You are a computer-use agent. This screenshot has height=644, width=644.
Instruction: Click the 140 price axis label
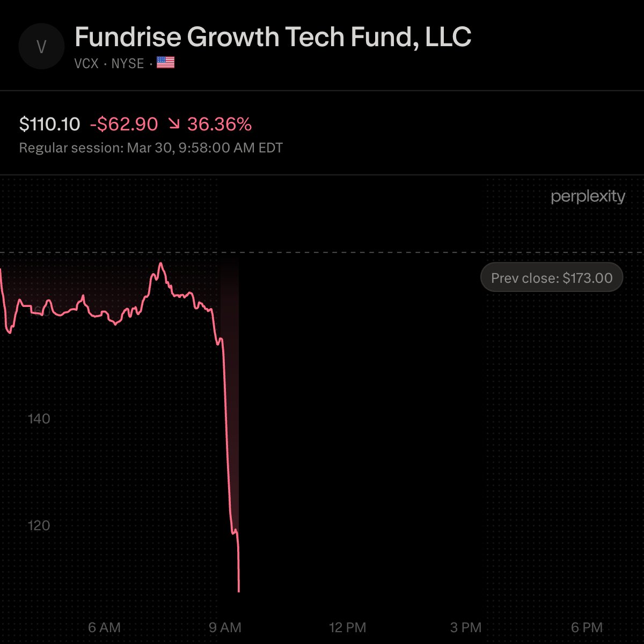pyautogui.click(x=39, y=419)
